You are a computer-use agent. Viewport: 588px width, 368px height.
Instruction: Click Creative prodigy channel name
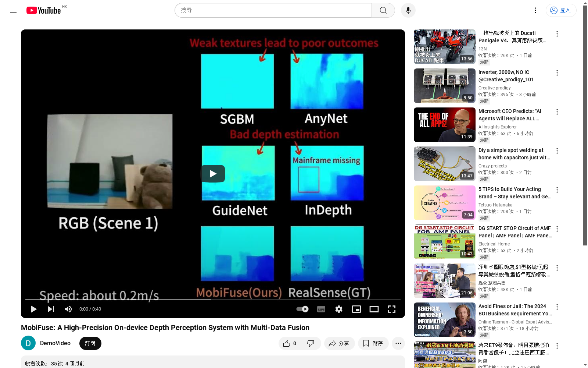pos(495,88)
